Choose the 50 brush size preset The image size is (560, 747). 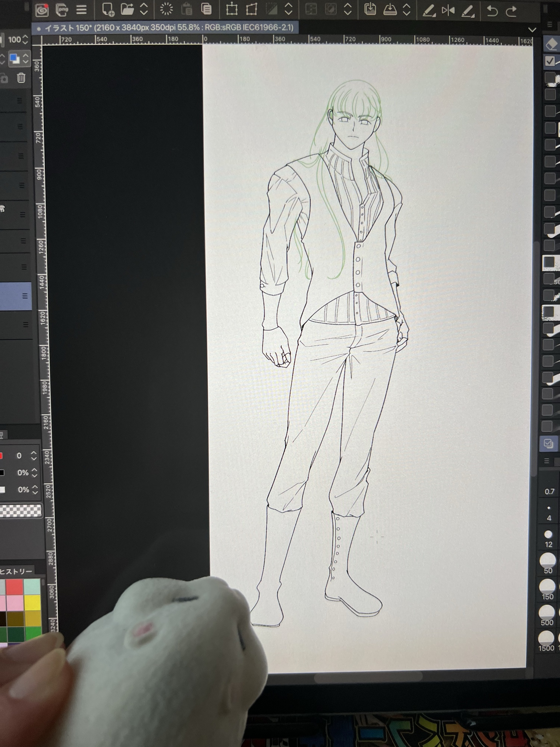548,561
